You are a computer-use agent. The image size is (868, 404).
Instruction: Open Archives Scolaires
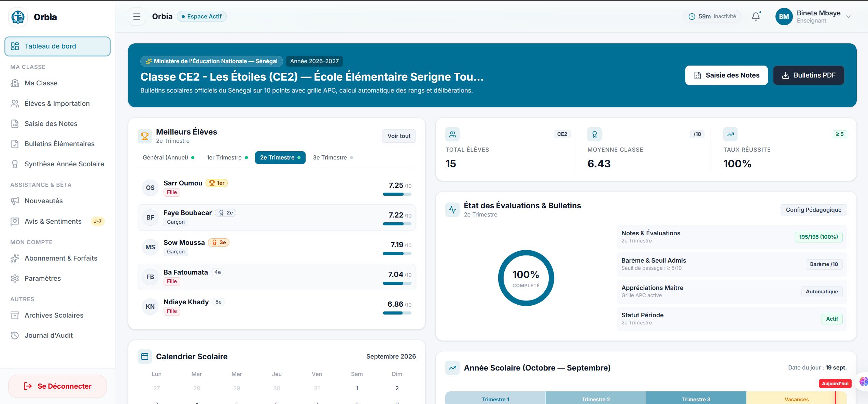57,315
